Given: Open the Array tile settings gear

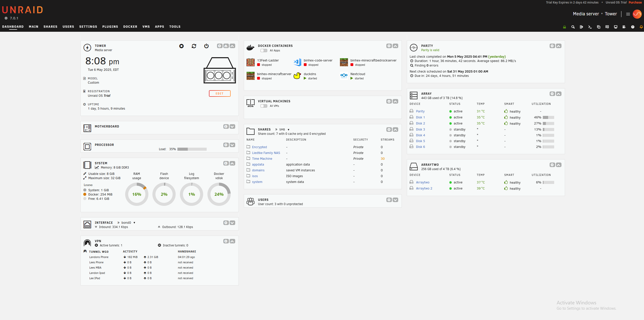Looking at the screenshot, I should tap(552, 94).
